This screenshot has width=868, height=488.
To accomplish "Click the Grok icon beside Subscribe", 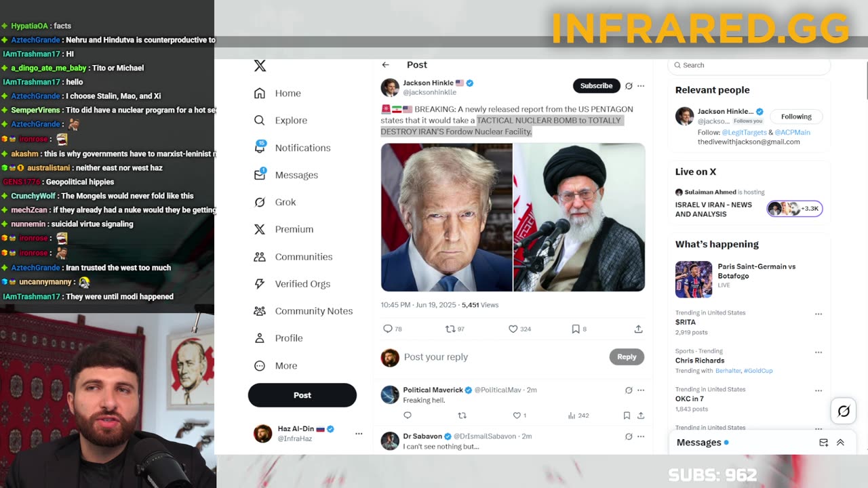I will click(x=629, y=86).
